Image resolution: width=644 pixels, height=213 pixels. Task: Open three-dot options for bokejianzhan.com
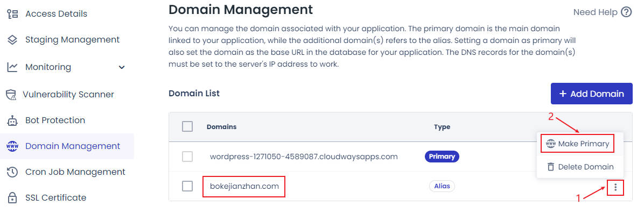(615, 188)
